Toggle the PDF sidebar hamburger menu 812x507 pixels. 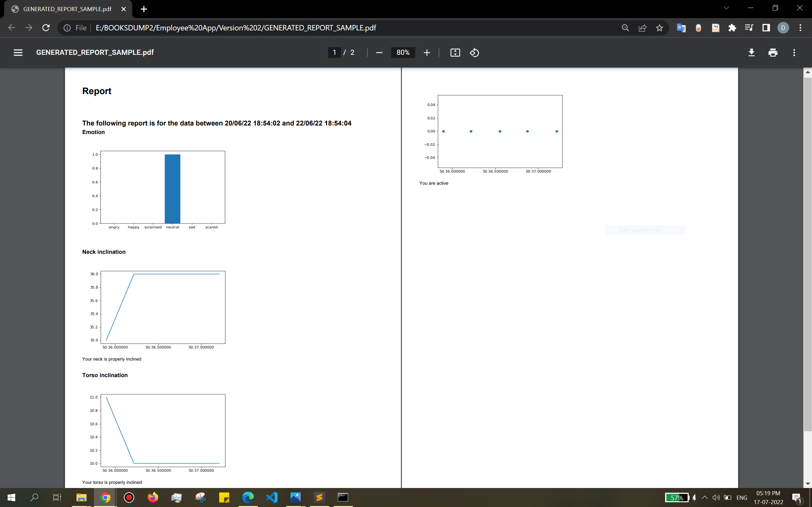click(x=18, y=53)
